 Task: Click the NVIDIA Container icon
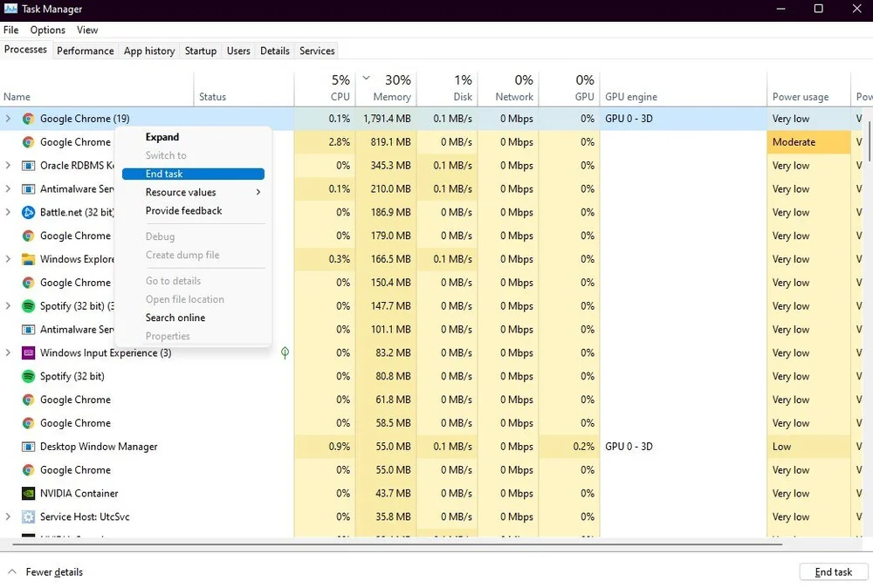tap(29, 493)
